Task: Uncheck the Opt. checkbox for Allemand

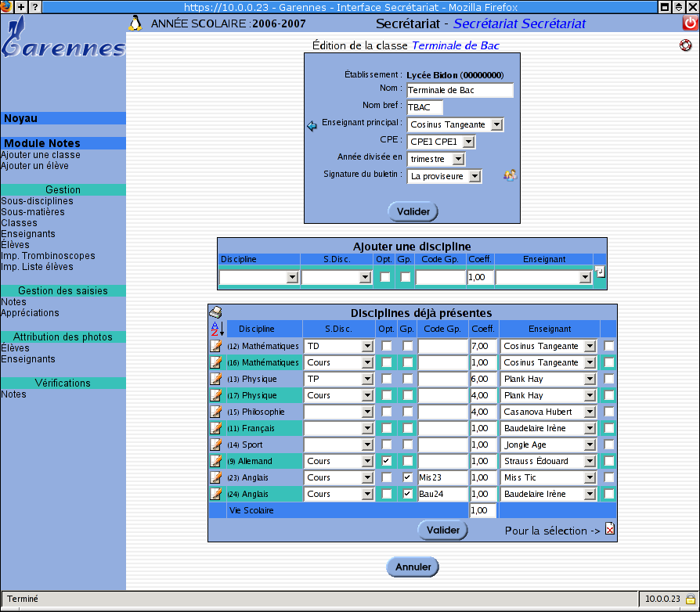Action: coord(386,461)
